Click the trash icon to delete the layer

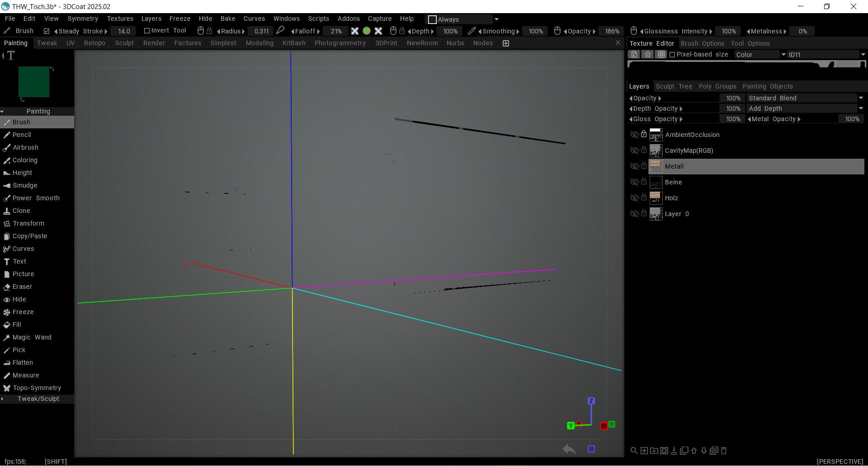click(724, 451)
